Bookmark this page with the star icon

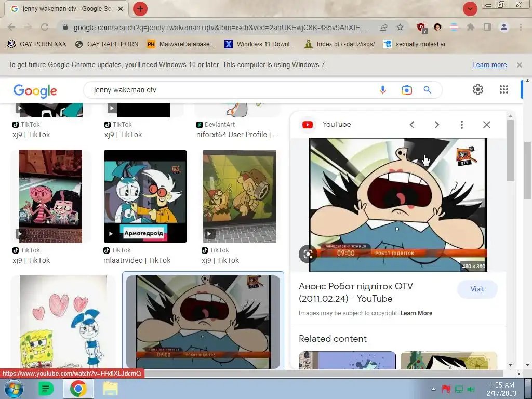tap(400, 27)
